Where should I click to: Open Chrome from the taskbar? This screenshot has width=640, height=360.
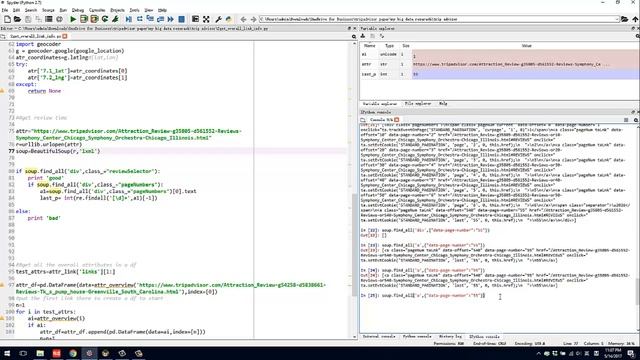73,353
